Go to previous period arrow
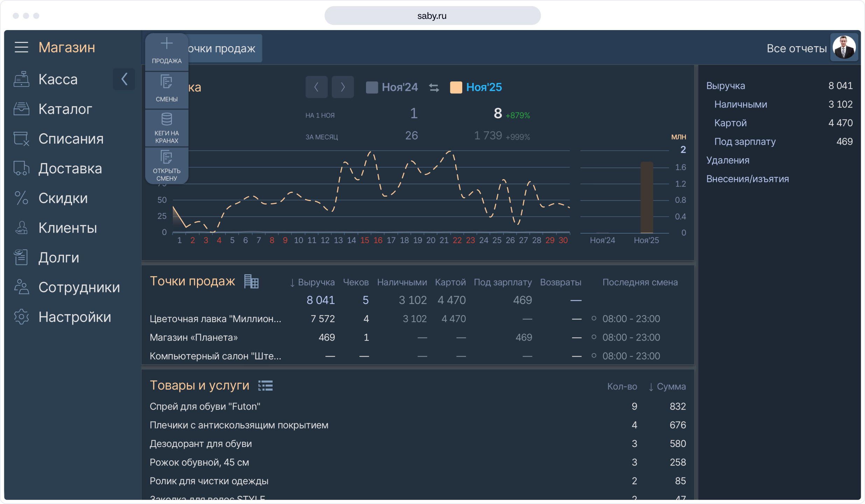Screen dimensions: 865x504 [316, 87]
